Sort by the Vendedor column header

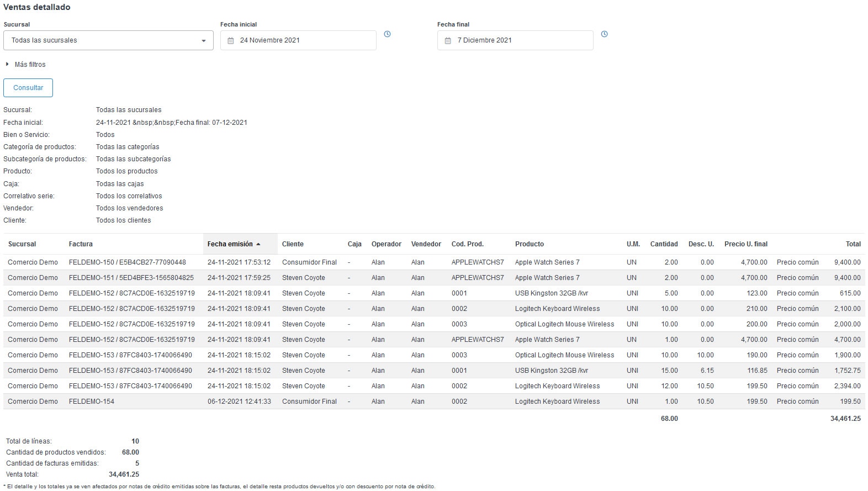(426, 244)
